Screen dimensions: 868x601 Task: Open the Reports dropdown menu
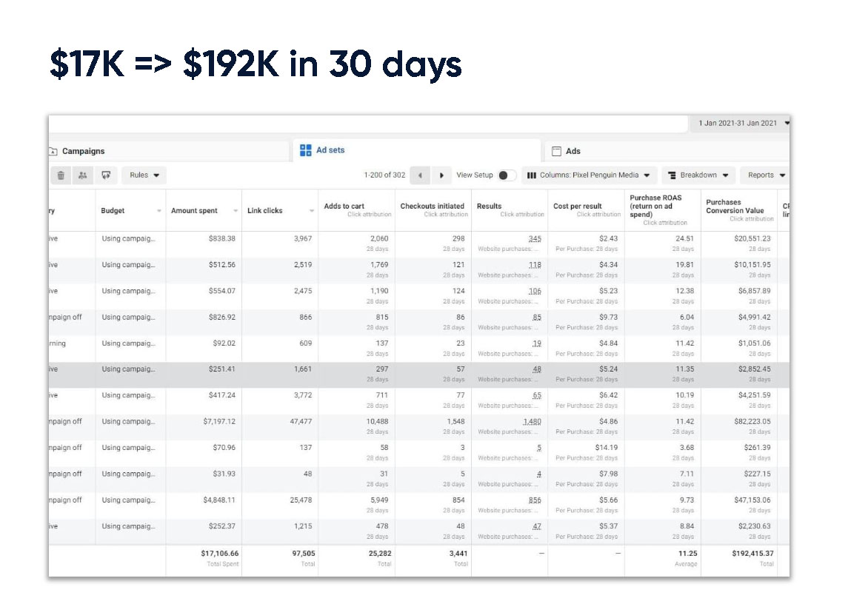[x=765, y=175]
